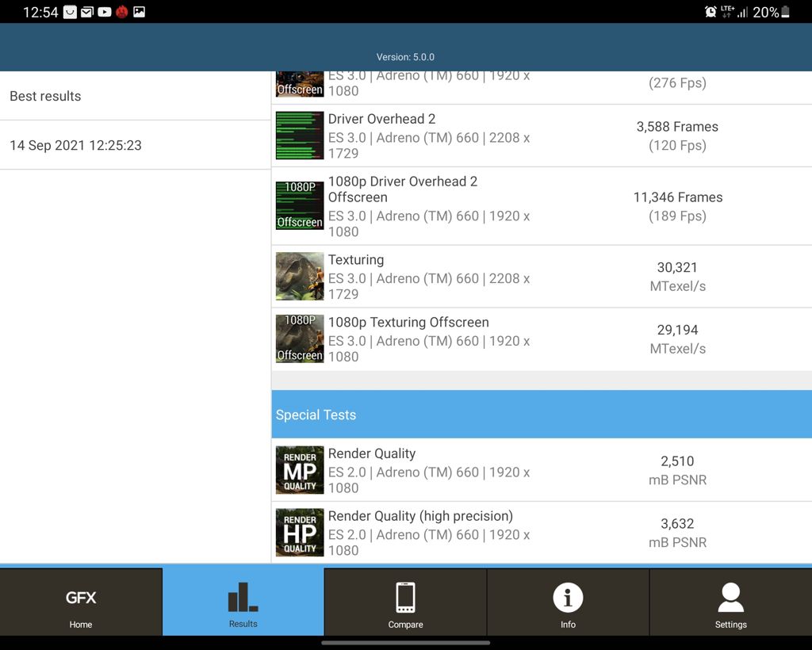This screenshot has height=650, width=812.
Task: Tap 1080p Driver Overhead 2 Offscreen thumbnail
Action: click(300, 206)
